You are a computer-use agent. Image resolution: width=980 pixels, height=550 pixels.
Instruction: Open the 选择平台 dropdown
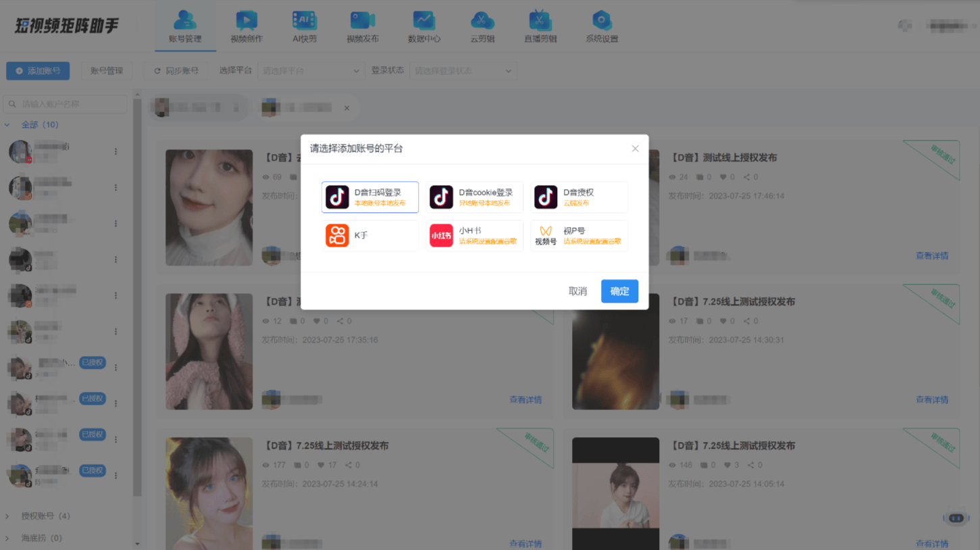click(310, 70)
